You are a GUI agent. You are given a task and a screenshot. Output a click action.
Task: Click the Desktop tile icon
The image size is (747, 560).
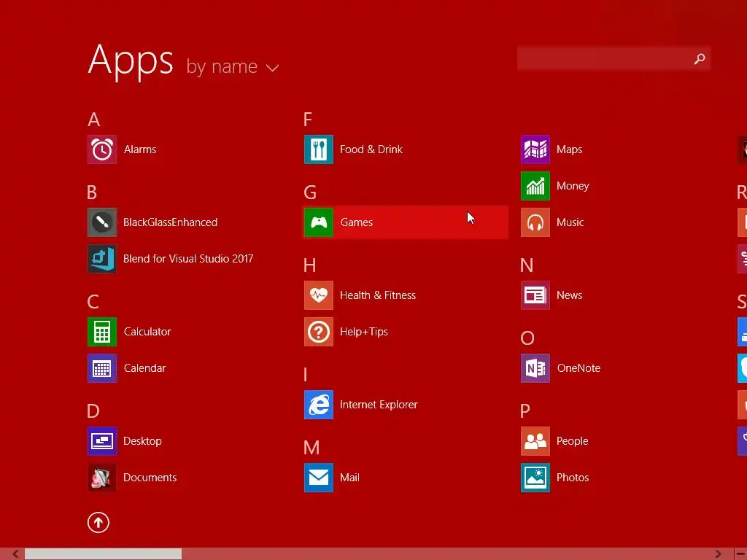(x=102, y=441)
